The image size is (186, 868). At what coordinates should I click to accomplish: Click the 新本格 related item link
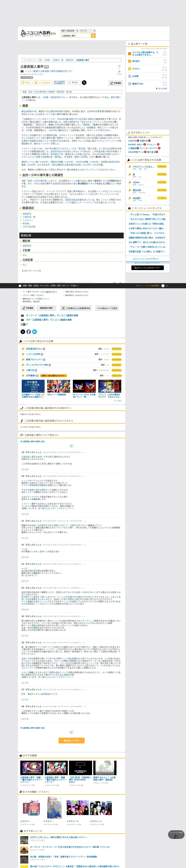click(26, 223)
